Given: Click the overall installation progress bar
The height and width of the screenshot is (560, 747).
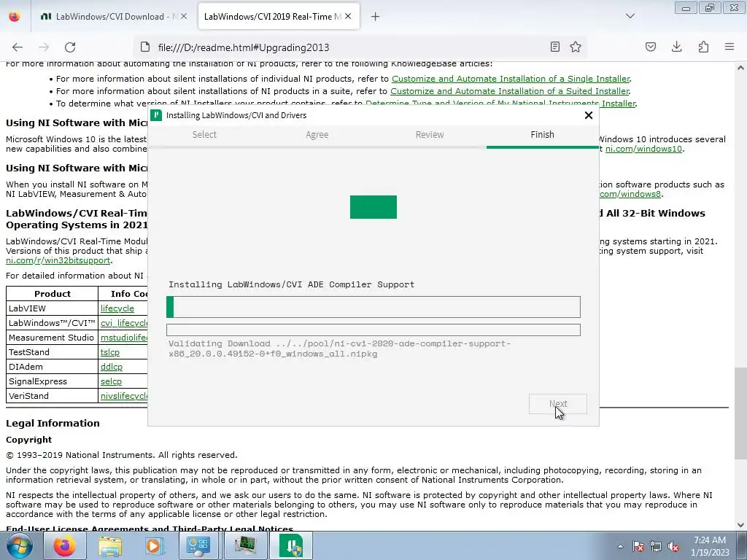Looking at the screenshot, I should coord(373,307).
